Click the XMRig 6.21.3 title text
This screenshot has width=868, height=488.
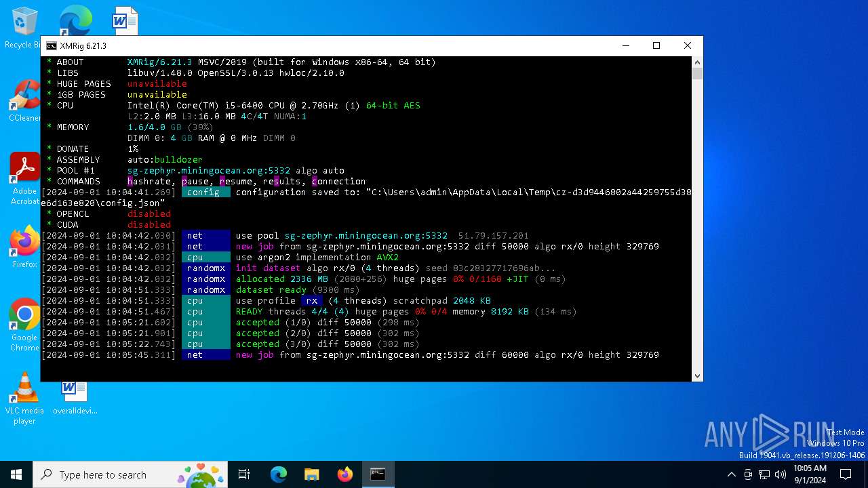click(x=83, y=46)
